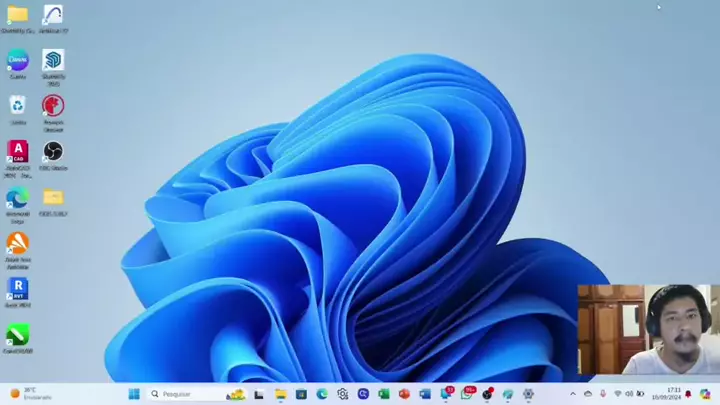The height and width of the screenshot is (405, 720).
Task: Open the Windows Start menu
Action: pos(134,394)
